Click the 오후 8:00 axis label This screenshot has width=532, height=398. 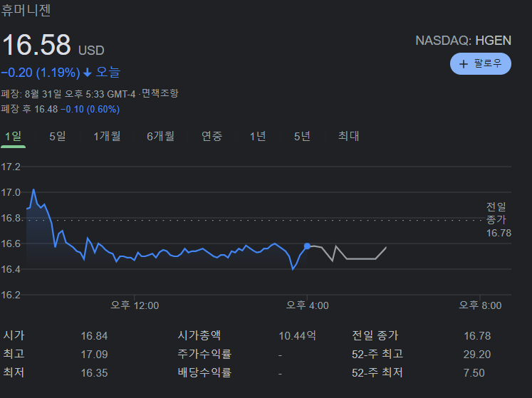(x=480, y=305)
